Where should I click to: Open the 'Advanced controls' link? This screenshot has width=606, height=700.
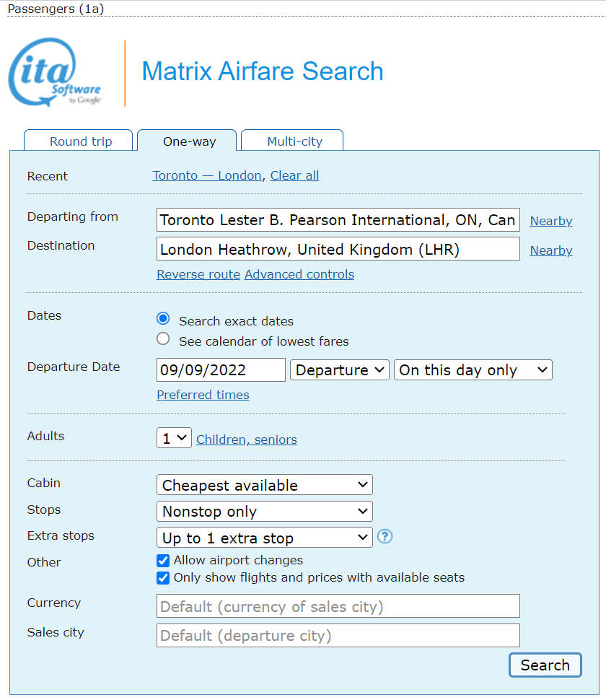(x=299, y=274)
